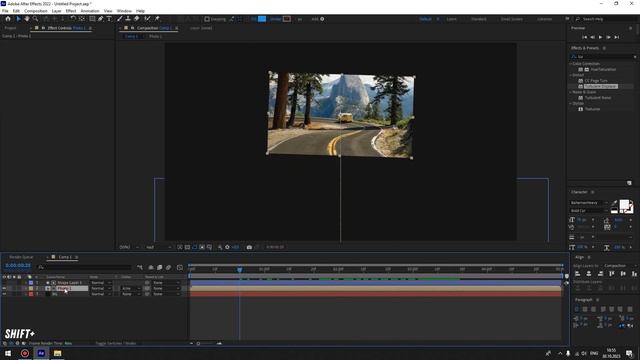
Task: Open viewer magnification dropdown
Action: tap(129, 247)
